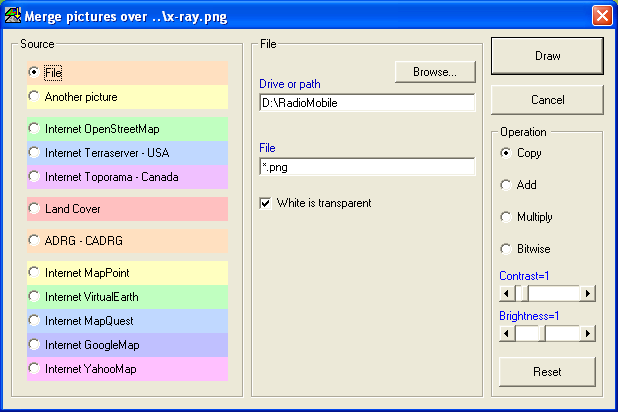Click the Brightness slider thumb

click(x=542, y=334)
